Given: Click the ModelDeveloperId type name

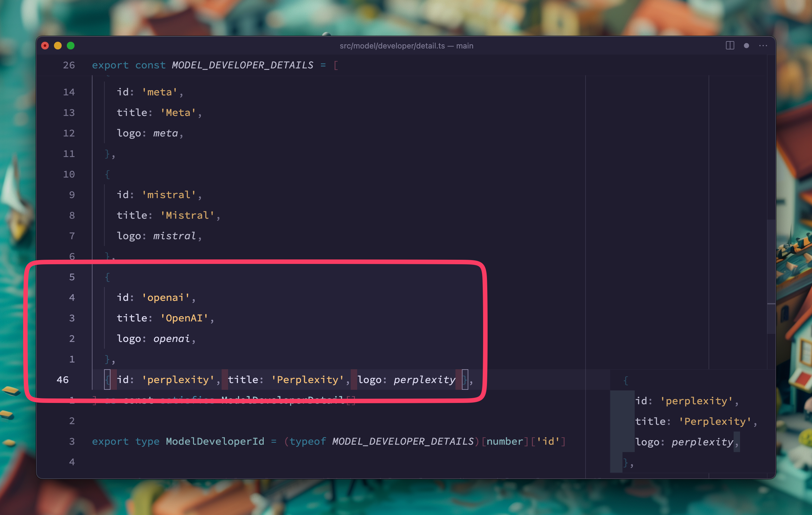Looking at the screenshot, I should click(215, 441).
